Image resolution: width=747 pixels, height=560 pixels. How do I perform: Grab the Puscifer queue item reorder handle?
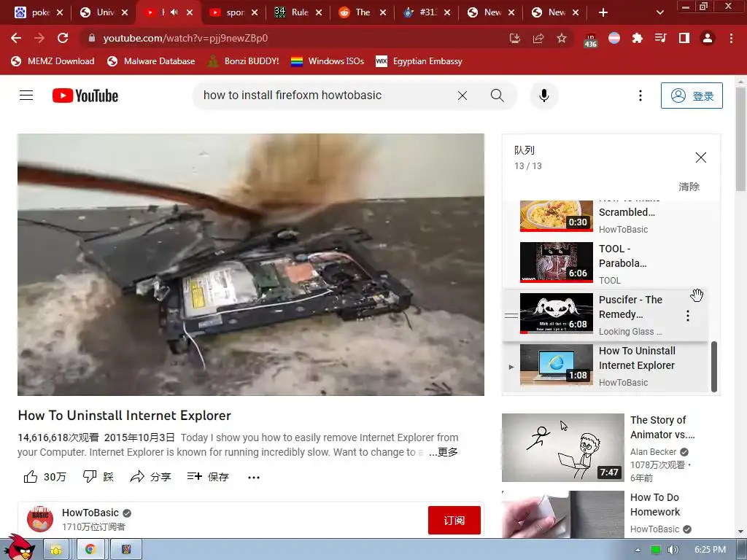(511, 315)
